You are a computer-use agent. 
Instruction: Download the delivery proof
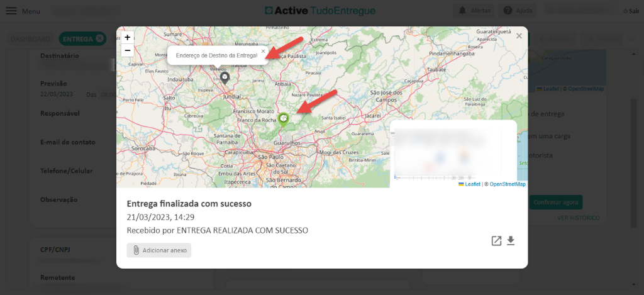pos(511,241)
